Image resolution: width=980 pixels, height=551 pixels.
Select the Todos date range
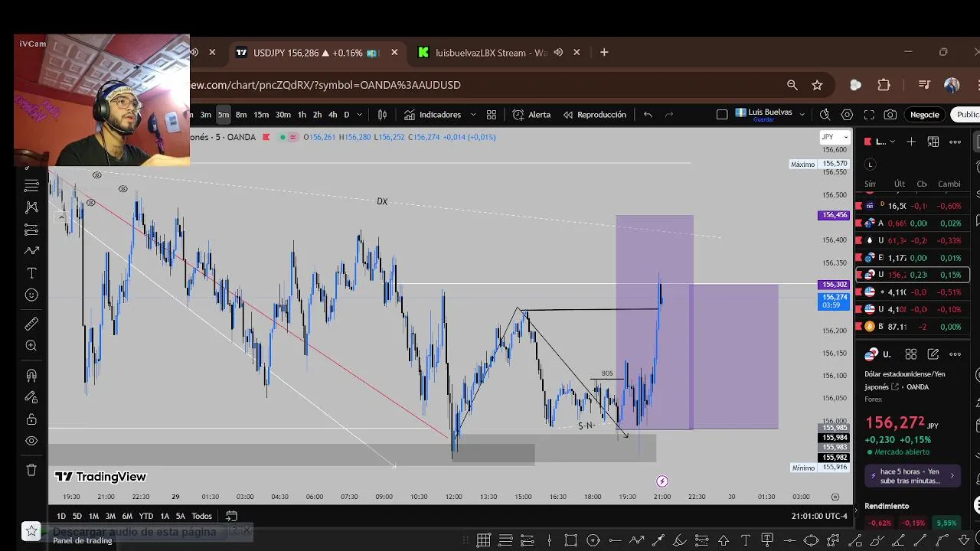201,516
